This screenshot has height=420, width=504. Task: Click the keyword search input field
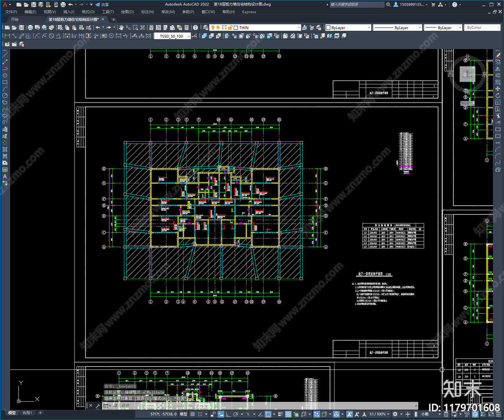(357, 4)
